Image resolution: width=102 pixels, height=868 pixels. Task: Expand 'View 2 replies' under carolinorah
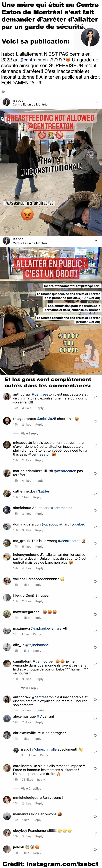pyautogui.click(x=31, y=788)
